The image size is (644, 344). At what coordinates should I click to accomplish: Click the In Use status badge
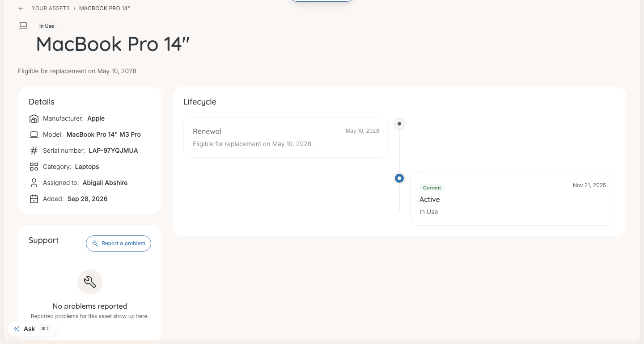click(x=47, y=26)
